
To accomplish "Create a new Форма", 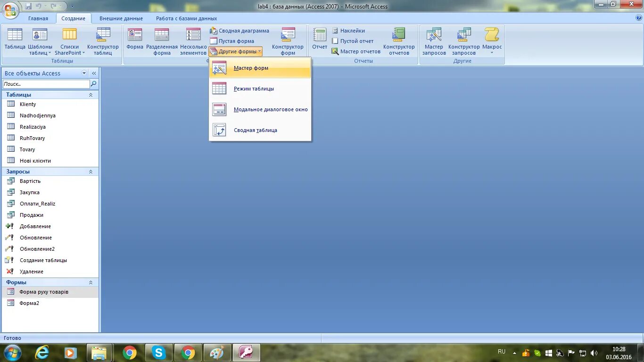I will click(x=135, y=41).
